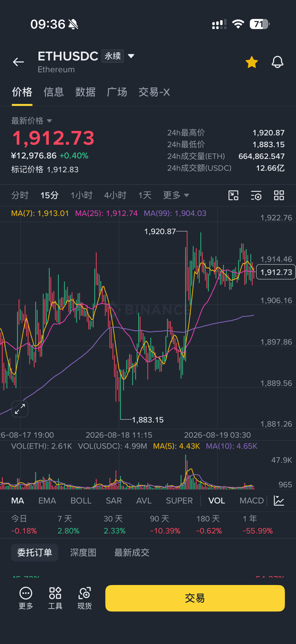Tap the 永续 contract type badge
The width and height of the screenshot is (296, 644).
pos(113,56)
